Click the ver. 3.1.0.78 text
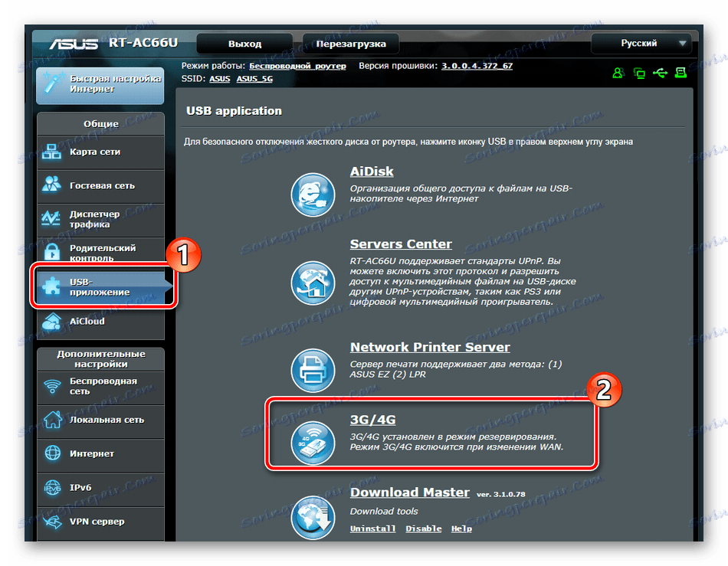Viewport: 728px width, 566px height. tap(501, 495)
